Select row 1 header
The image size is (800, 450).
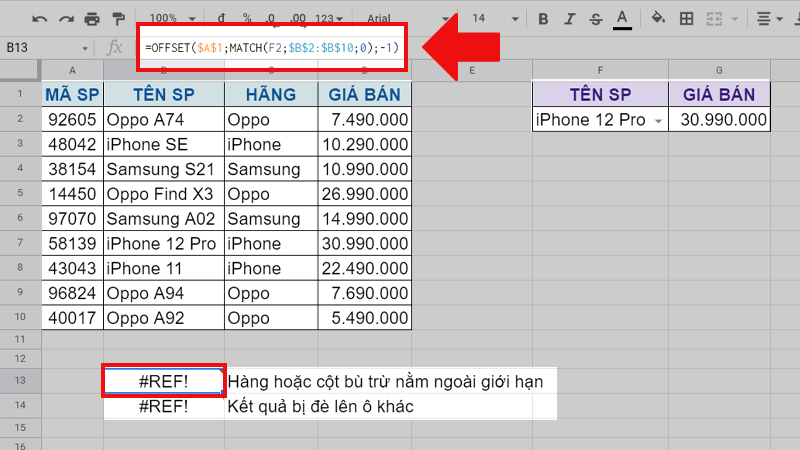(x=20, y=94)
